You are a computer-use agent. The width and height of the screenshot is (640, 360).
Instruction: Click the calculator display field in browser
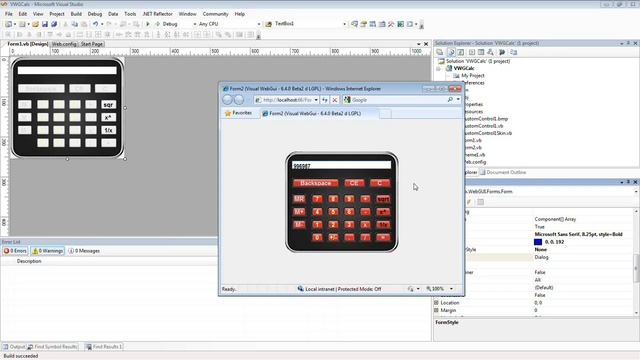pyautogui.click(x=342, y=165)
